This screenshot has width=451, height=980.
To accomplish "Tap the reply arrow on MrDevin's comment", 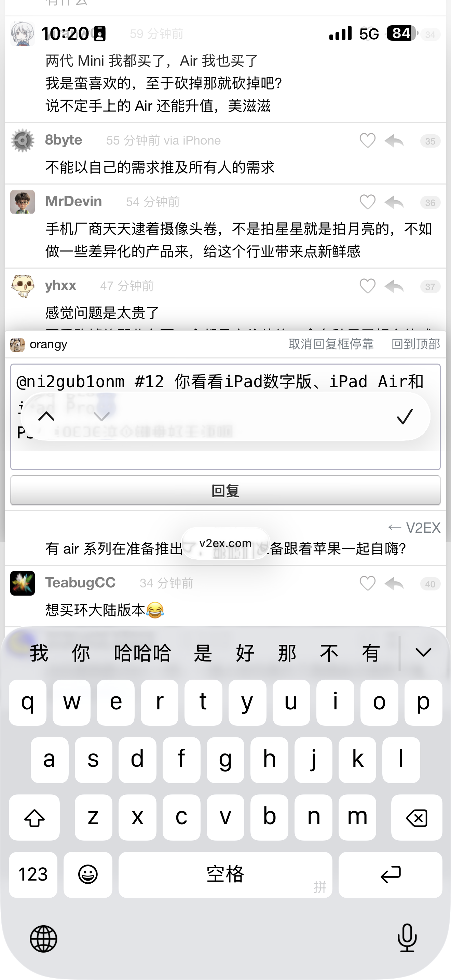I will coord(394,202).
